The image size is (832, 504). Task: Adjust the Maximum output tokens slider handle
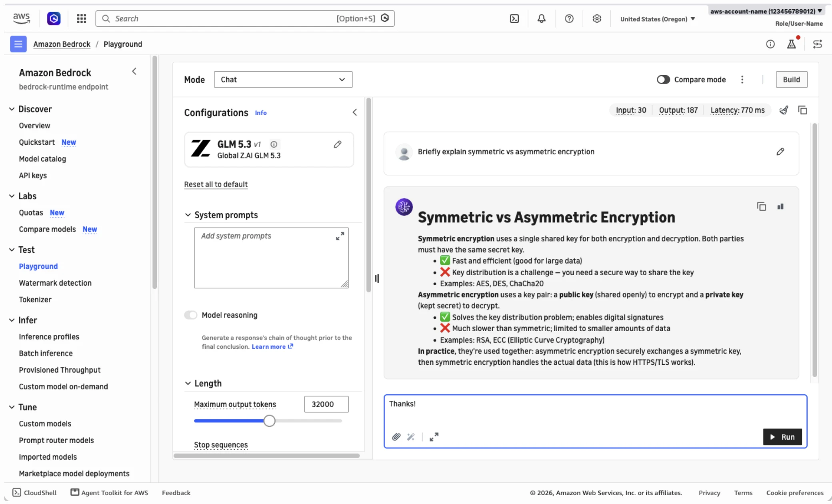(269, 421)
